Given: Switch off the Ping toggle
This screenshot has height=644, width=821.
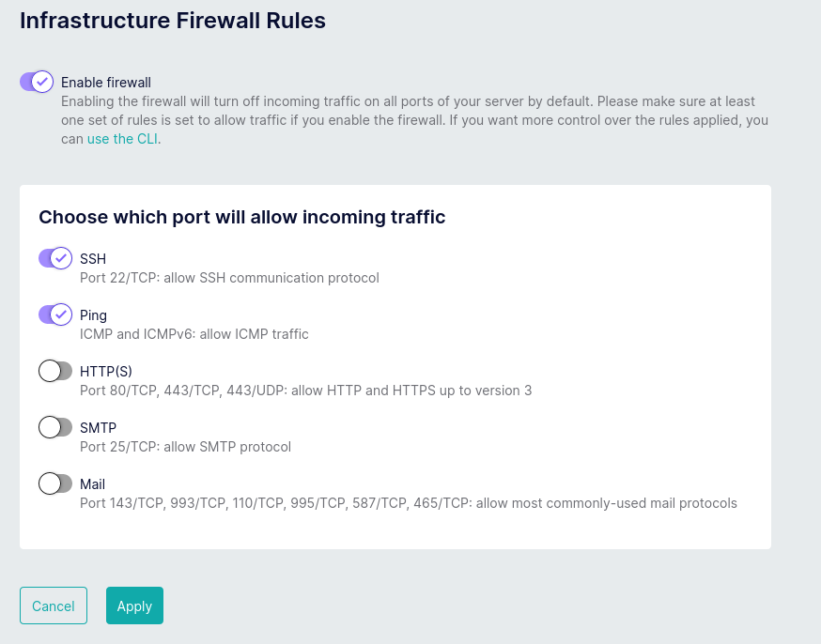Looking at the screenshot, I should 55,314.
